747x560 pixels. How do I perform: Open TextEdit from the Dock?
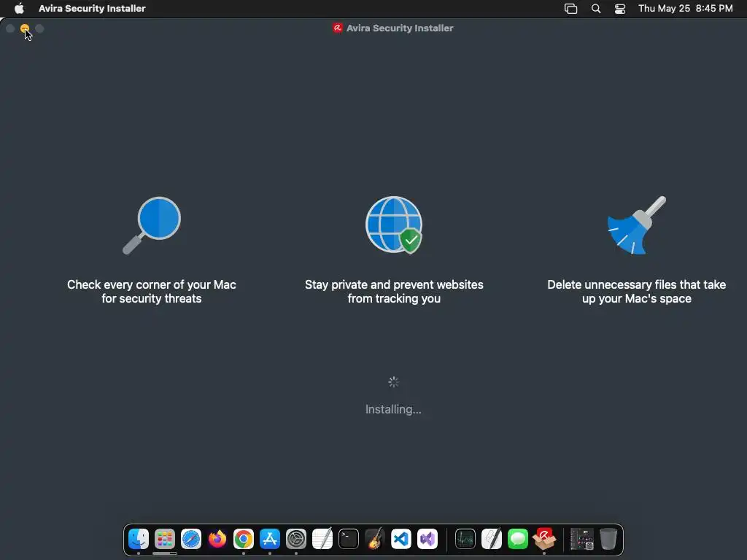pos(322,539)
